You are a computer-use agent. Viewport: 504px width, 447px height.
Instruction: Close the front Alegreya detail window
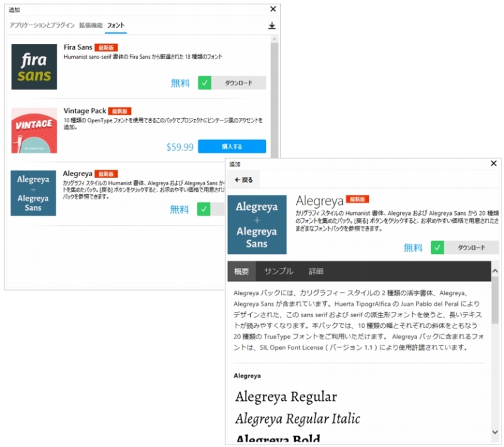493,164
